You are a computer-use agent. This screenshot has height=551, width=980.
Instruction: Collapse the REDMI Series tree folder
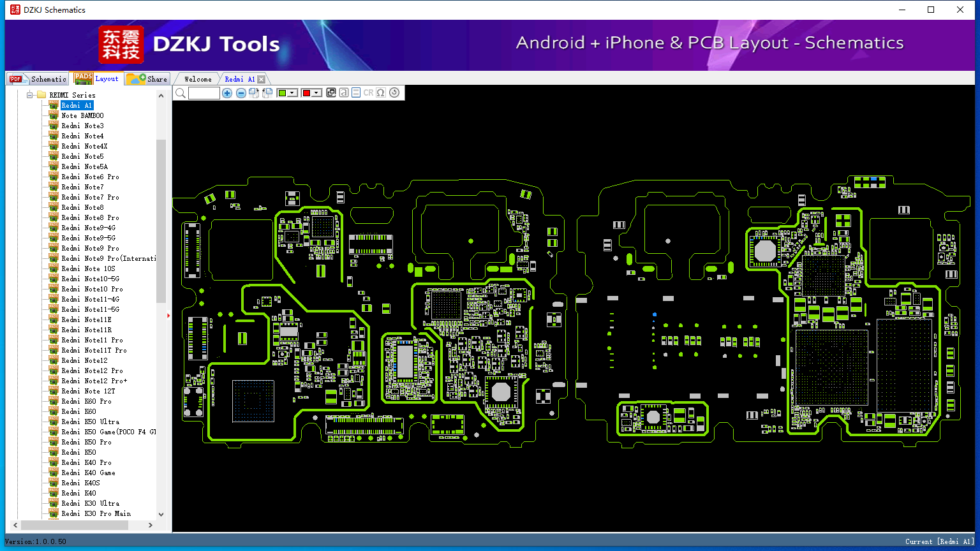29,95
